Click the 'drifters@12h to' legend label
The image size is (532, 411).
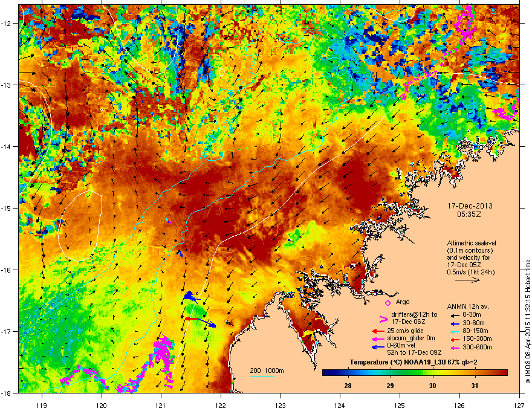[x=414, y=314]
